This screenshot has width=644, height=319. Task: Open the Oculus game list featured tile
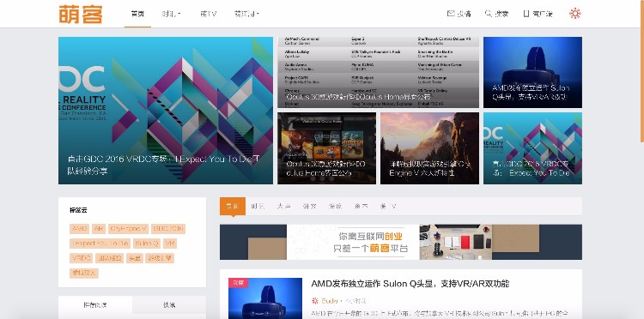click(379, 72)
